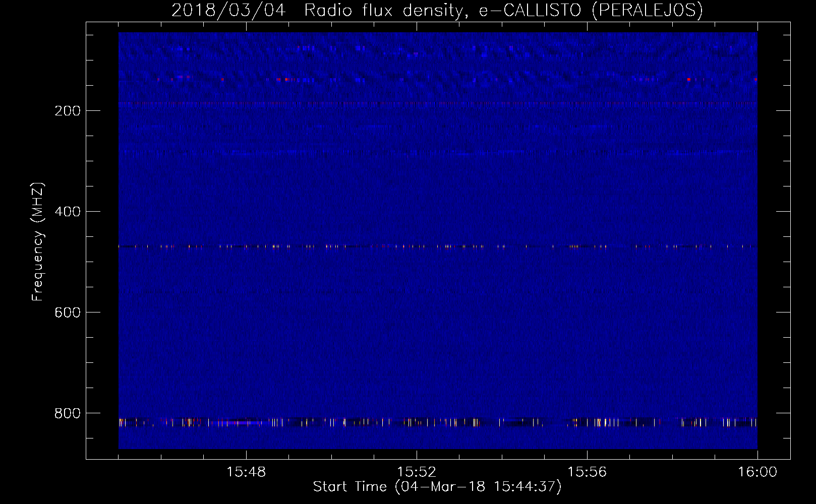This screenshot has width=816, height=504.
Task: Click the bright interference band near 800 MHz
Action: click(x=438, y=422)
